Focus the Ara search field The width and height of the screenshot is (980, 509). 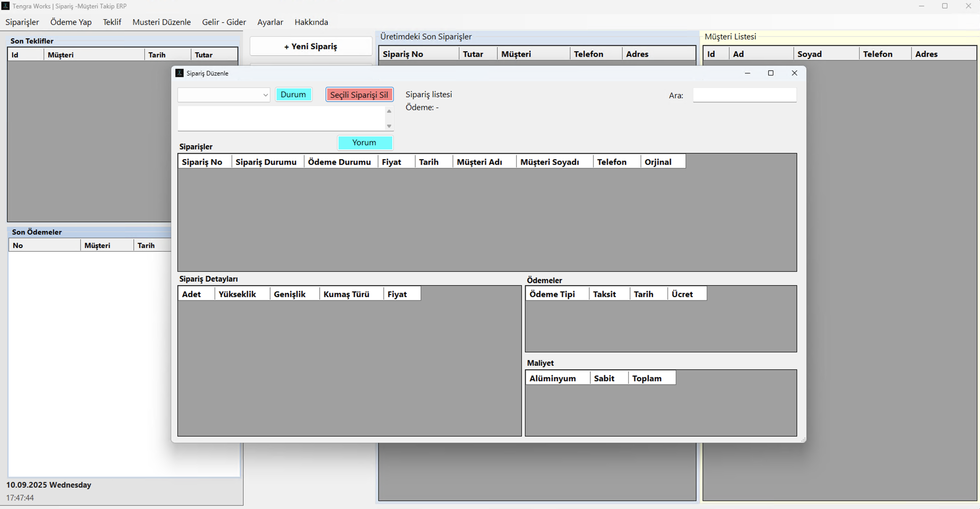(744, 95)
